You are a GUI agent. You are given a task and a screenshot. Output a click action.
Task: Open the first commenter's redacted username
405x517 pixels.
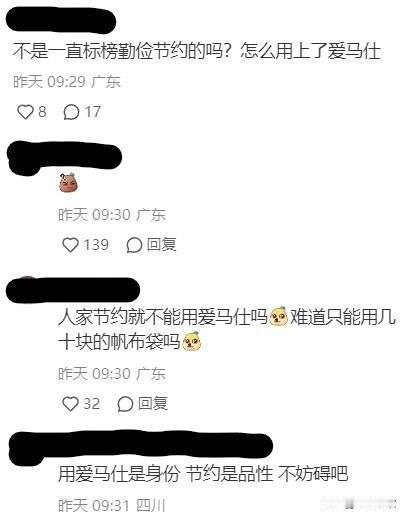click(61, 20)
